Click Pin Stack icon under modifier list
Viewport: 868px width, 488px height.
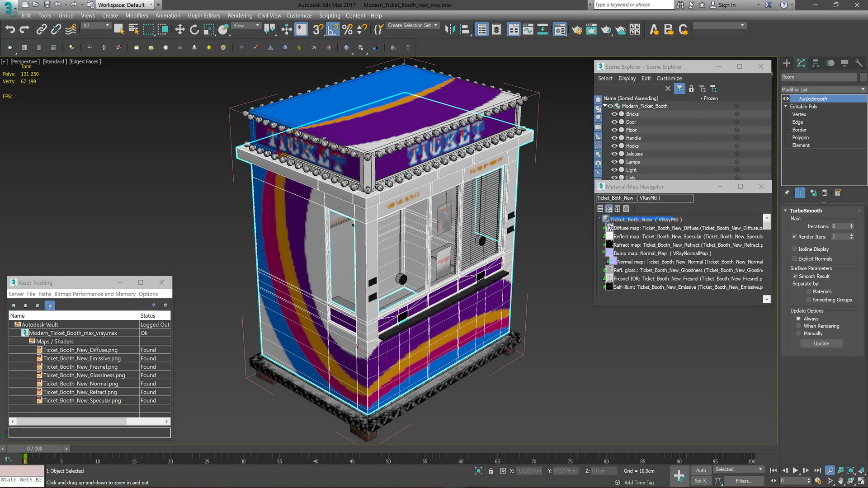pyautogui.click(x=787, y=193)
